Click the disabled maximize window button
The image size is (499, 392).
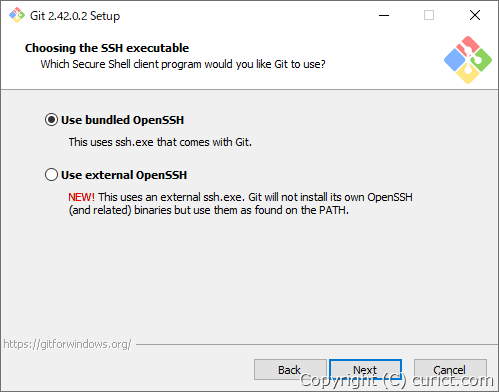(x=429, y=15)
